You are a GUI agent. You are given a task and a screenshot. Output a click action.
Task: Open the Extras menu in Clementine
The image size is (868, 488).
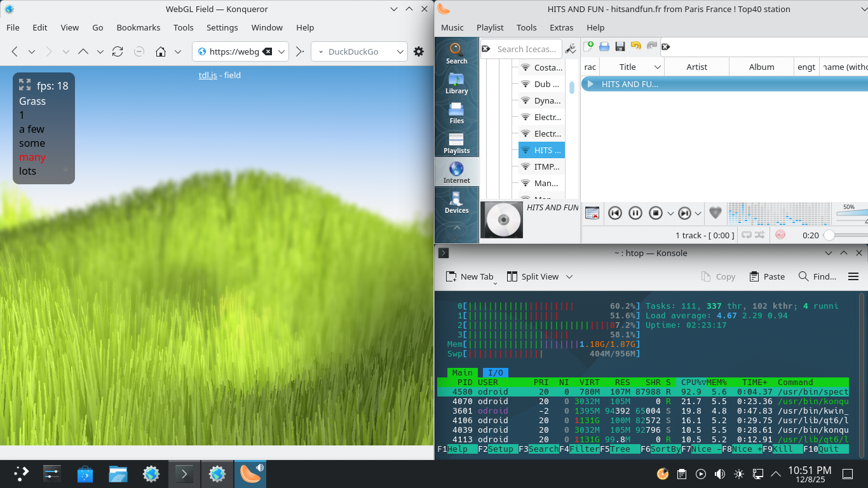pyautogui.click(x=561, y=27)
